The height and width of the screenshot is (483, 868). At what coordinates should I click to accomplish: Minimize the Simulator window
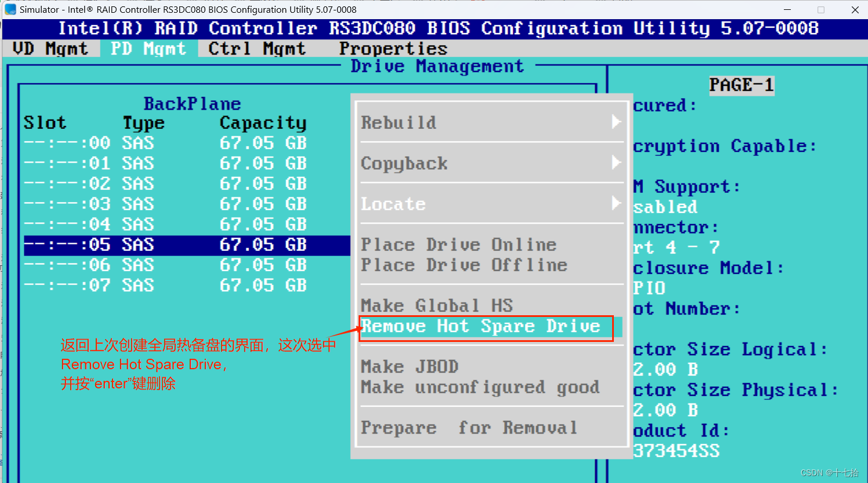787,10
